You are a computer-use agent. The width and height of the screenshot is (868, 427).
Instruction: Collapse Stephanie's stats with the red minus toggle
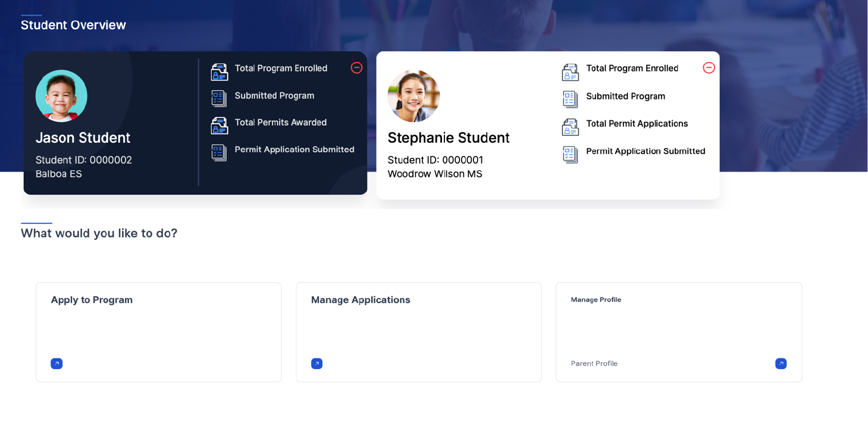coord(709,68)
